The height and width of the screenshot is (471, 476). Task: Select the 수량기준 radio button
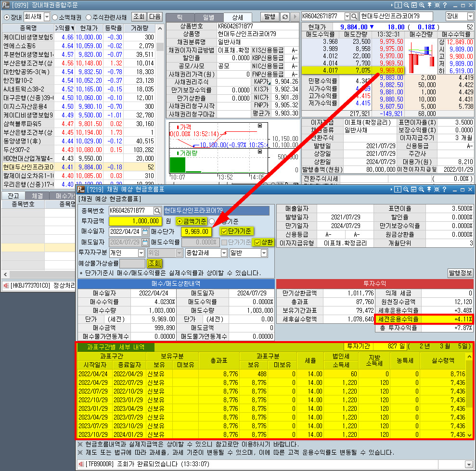tap(212, 221)
